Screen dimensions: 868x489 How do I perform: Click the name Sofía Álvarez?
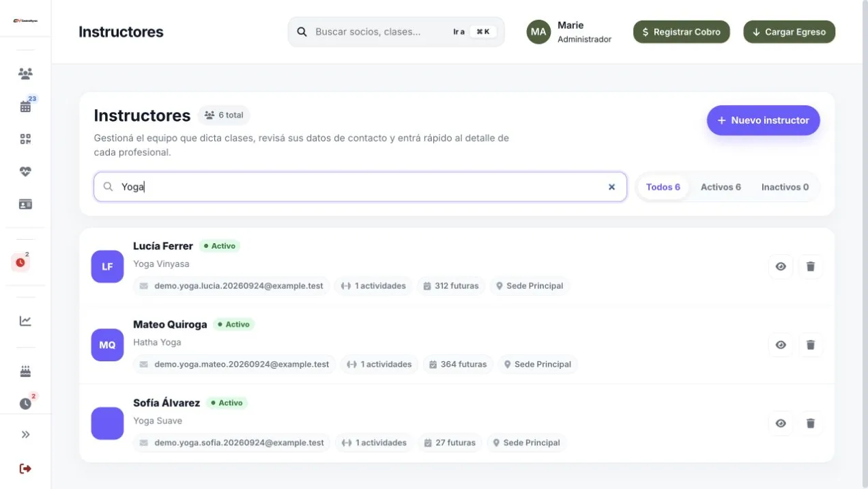click(167, 403)
